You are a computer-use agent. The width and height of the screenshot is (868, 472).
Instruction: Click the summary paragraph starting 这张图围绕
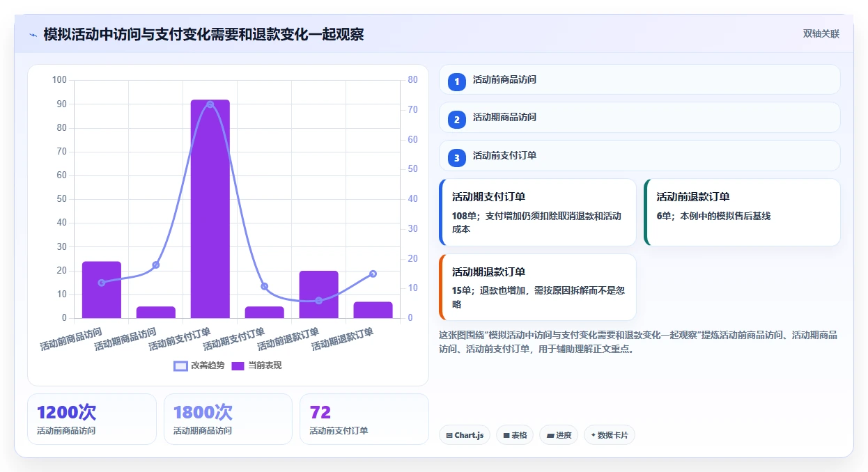pos(638,342)
